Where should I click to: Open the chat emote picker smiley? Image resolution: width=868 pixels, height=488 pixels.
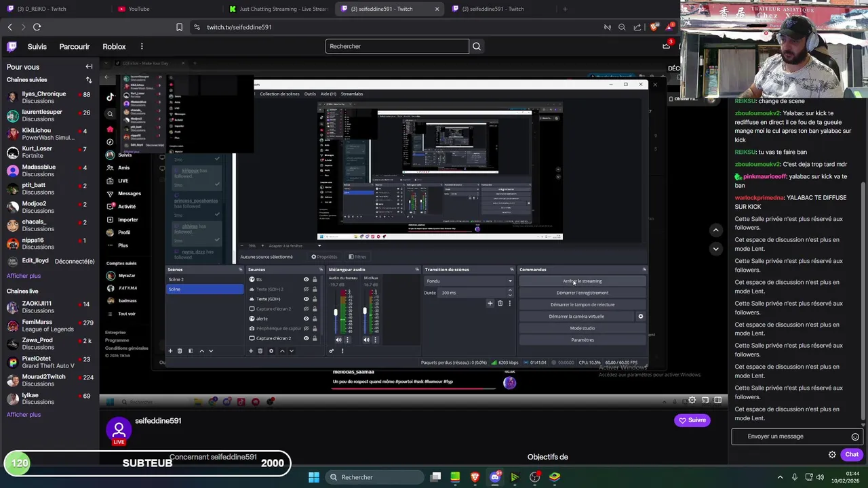pyautogui.click(x=855, y=436)
